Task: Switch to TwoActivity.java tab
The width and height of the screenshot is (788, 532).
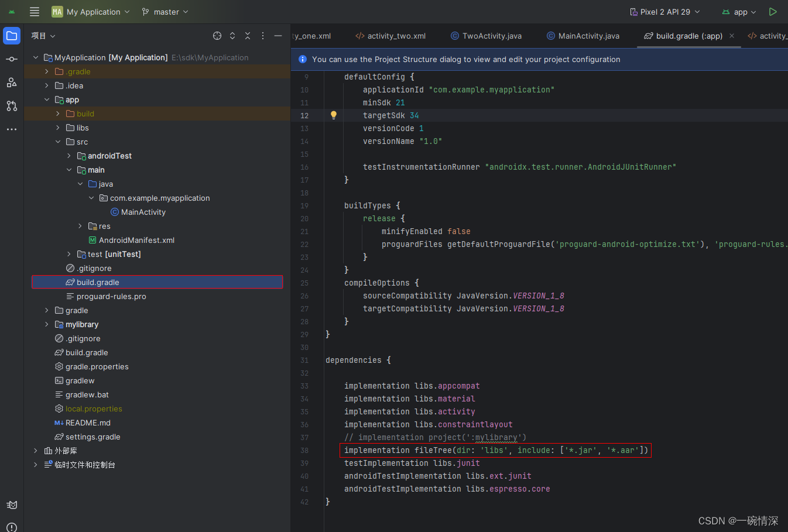Action: (x=486, y=36)
